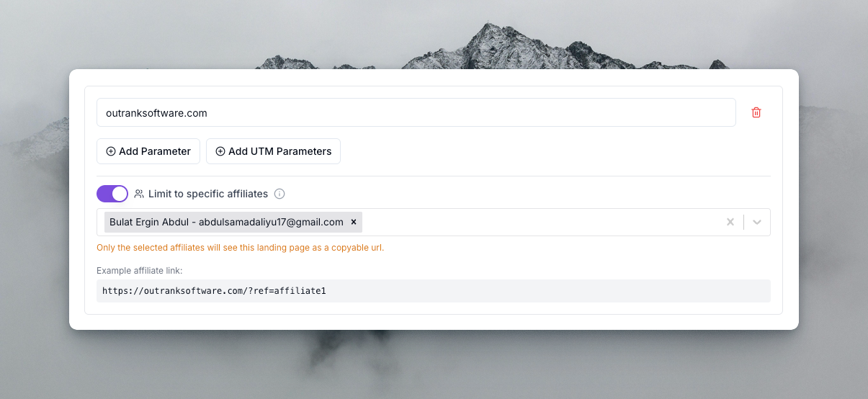Click the people icon before Limit label
Image resolution: width=868 pixels, height=399 pixels.
coord(139,194)
